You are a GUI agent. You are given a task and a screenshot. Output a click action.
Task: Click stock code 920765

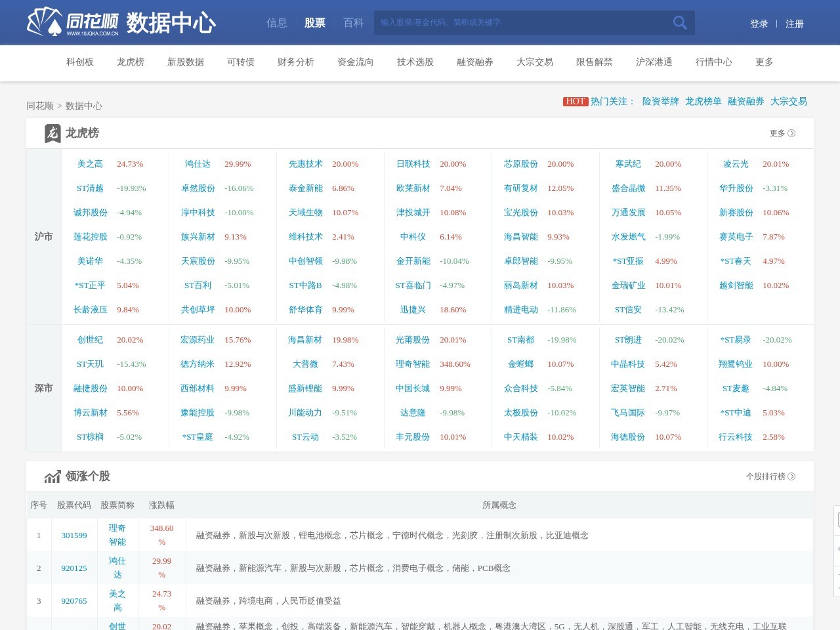(74, 601)
